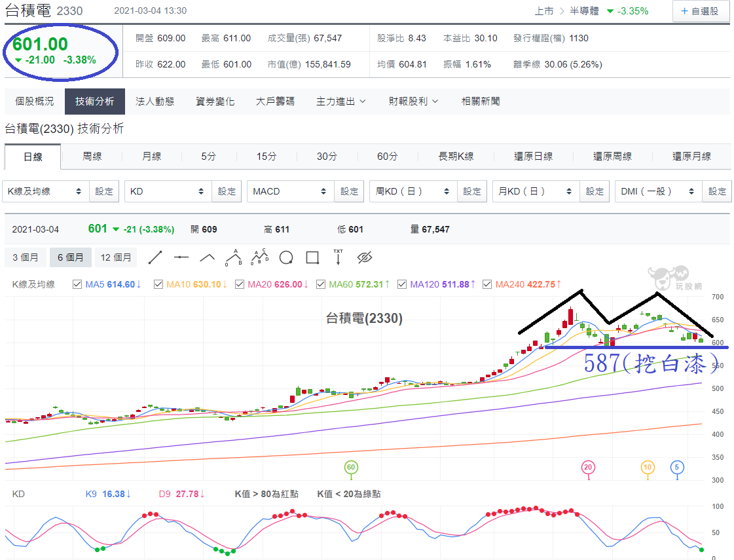Select the A-B wave drawing tool
The height and width of the screenshot is (560, 734).
pos(234,257)
